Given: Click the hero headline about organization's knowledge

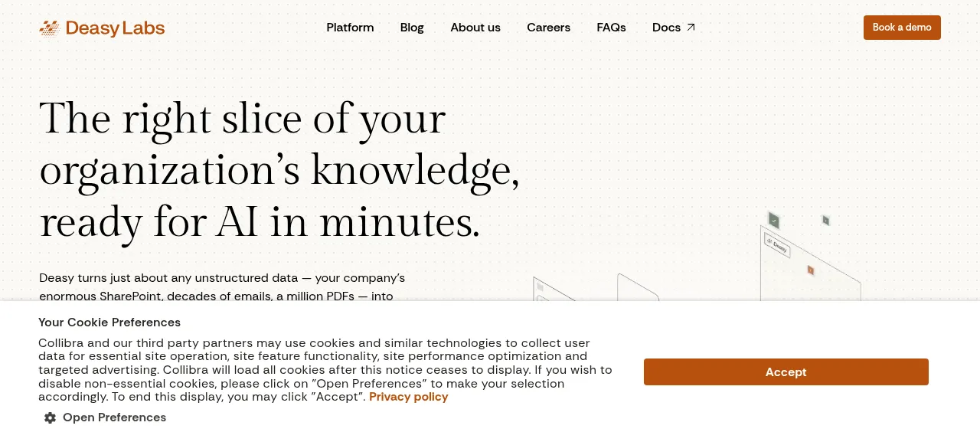Looking at the screenshot, I should [x=279, y=170].
